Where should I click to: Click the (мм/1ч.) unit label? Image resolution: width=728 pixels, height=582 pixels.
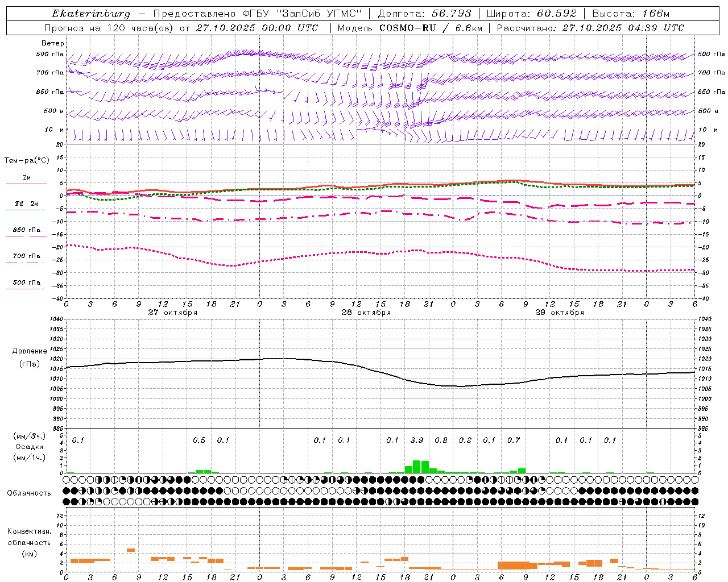pyautogui.click(x=30, y=458)
